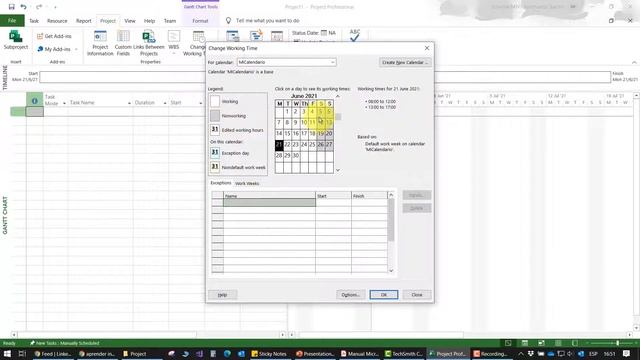Click the Undo arrow icon
The height and width of the screenshot is (360, 640).
[x=23, y=7]
